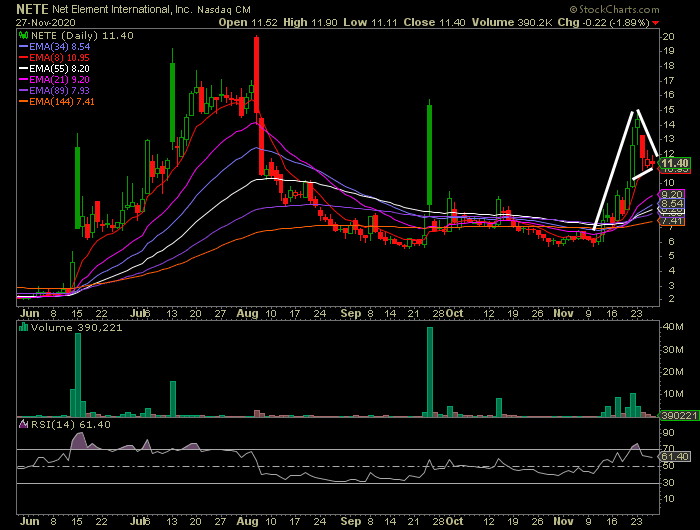This screenshot has height=530, width=700.
Task: Click the orange line swatch before EMA(144)
Action: [24, 102]
